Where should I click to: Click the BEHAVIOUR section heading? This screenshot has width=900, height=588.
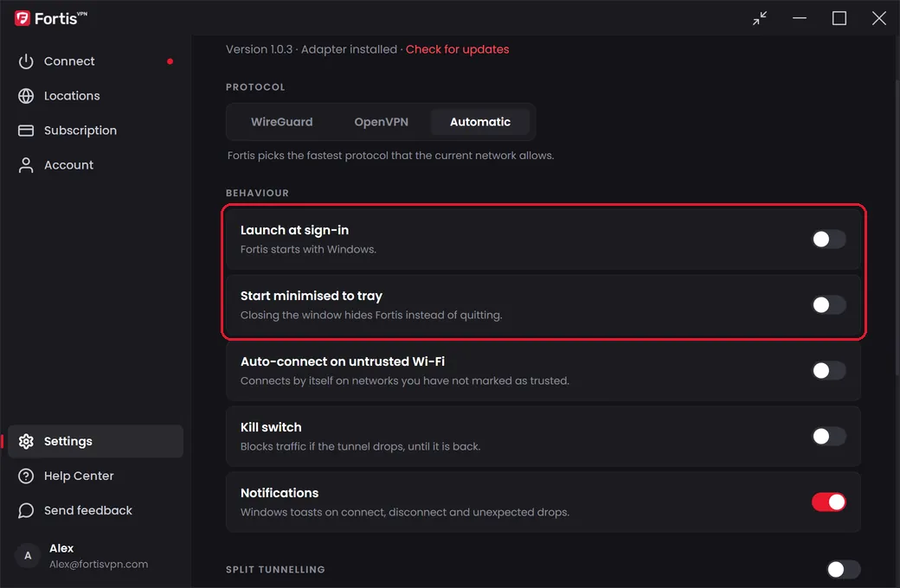coord(257,194)
